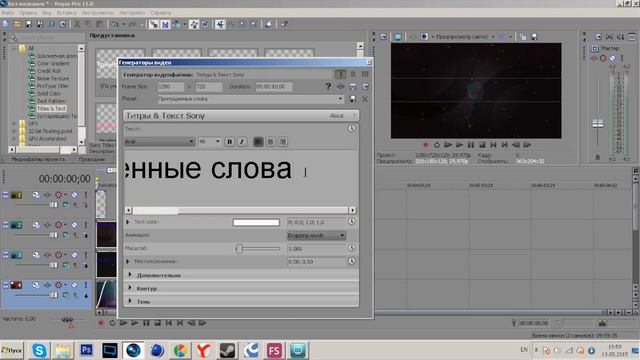
Task: Animate Text color using its clock icon
Action: coord(351,222)
